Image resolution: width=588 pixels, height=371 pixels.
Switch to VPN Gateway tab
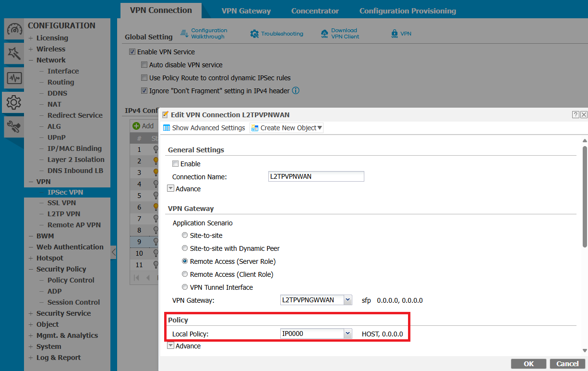point(246,11)
